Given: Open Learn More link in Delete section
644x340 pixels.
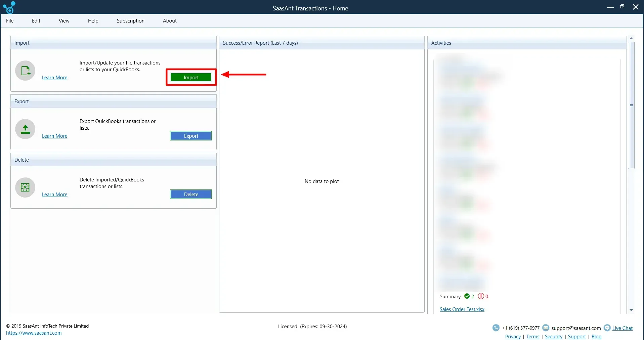Looking at the screenshot, I should (55, 195).
